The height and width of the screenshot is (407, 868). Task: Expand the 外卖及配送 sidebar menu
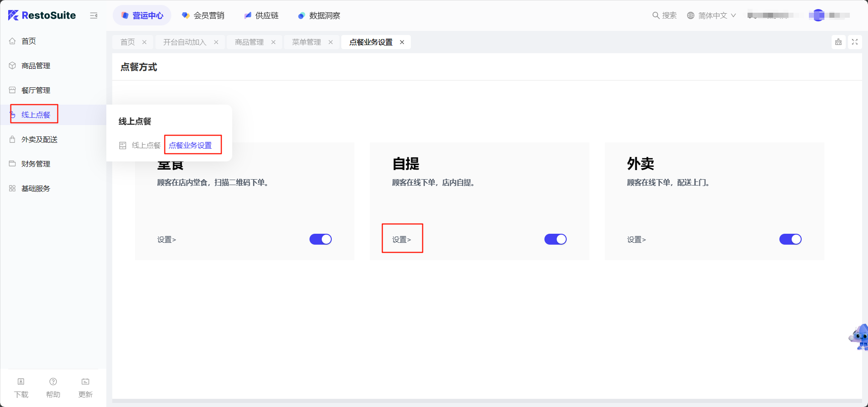click(40, 140)
